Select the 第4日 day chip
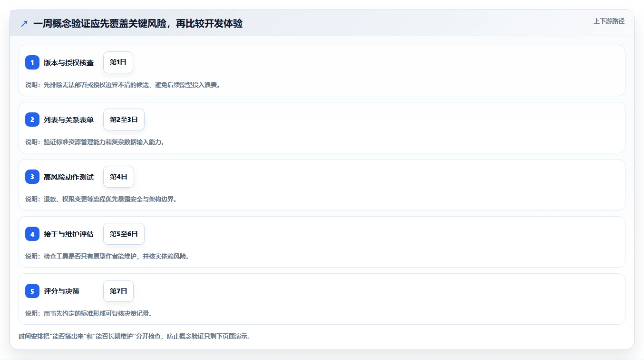Screen dimensions: 644x360 tap(118, 177)
